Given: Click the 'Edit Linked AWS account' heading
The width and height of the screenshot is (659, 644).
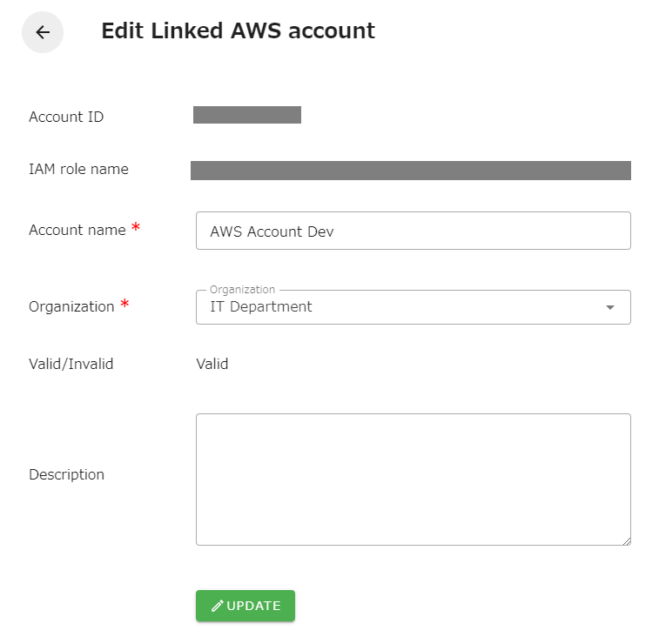Looking at the screenshot, I should point(238,31).
